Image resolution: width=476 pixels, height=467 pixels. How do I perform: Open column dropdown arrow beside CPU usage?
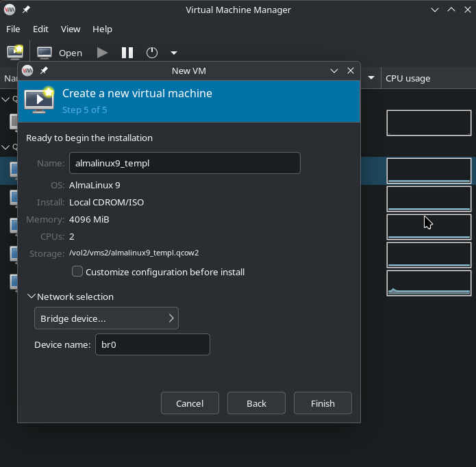pos(371,78)
